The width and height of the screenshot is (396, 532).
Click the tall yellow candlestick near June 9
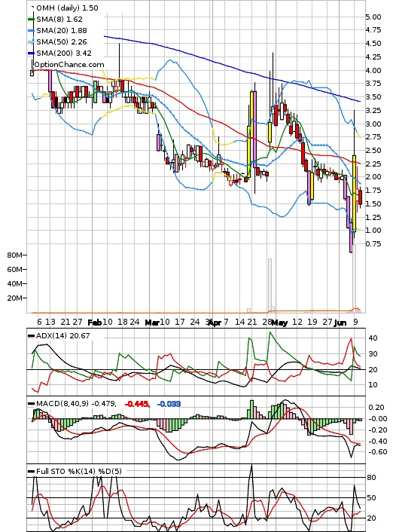(354, 194)
